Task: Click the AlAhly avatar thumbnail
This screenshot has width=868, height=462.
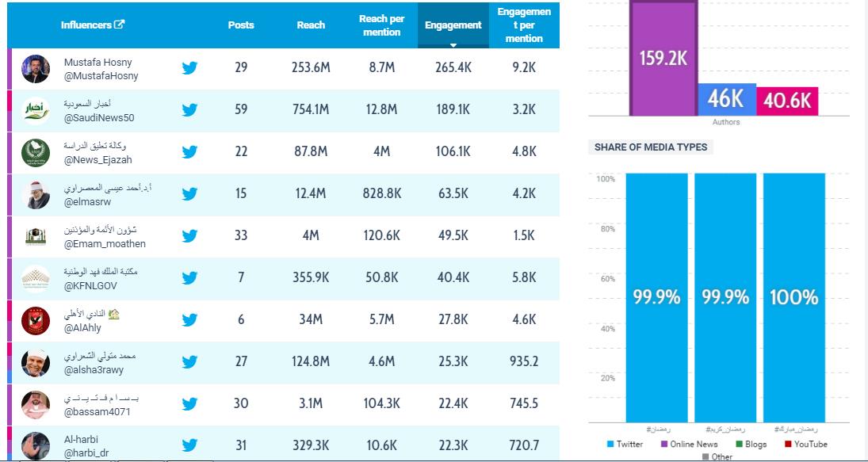Action: click(x=36, y=320)
